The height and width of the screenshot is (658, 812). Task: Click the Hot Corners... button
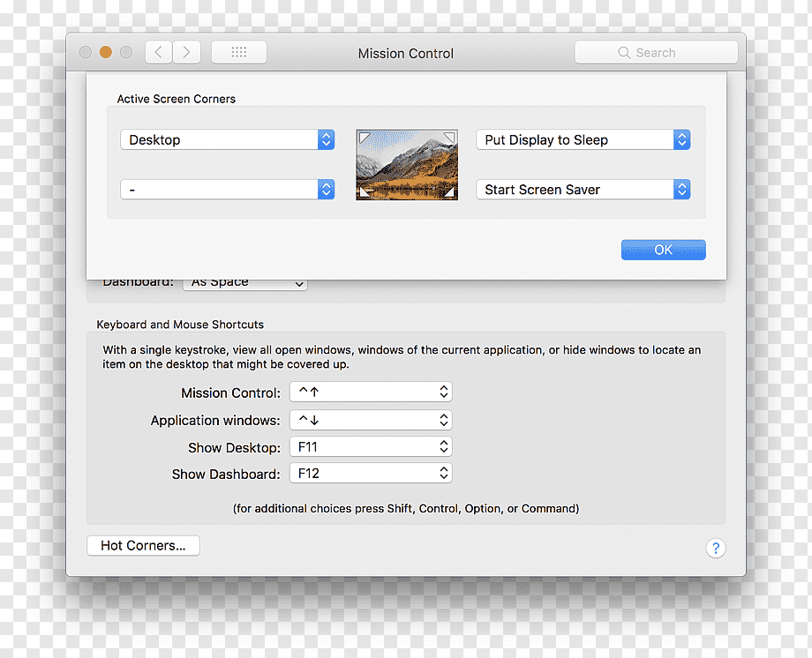point(144,546)
